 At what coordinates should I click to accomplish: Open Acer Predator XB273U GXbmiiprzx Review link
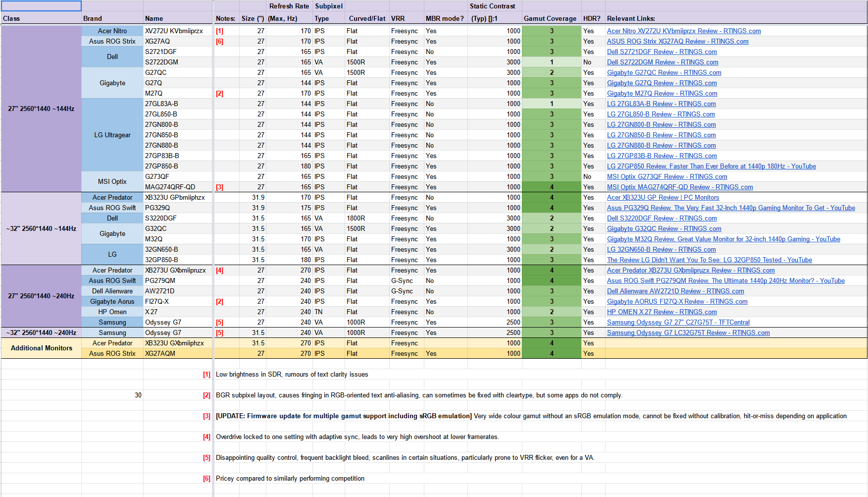pyautogui.click(x=691, y=270)
